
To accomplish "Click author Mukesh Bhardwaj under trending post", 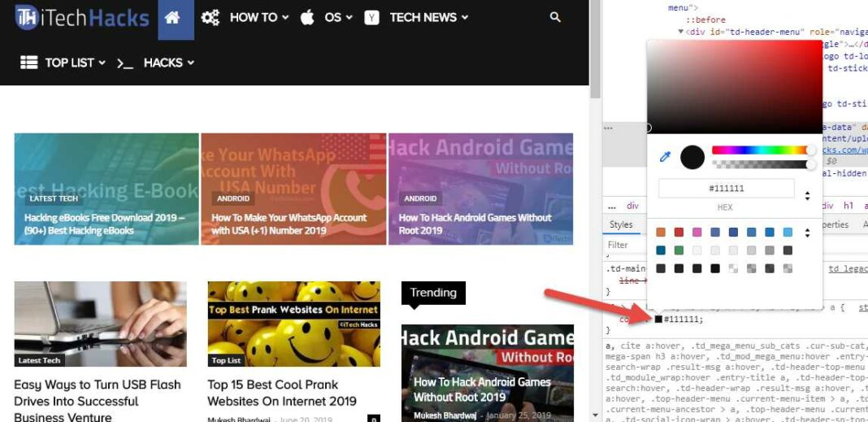I will [x=445, y=415].
